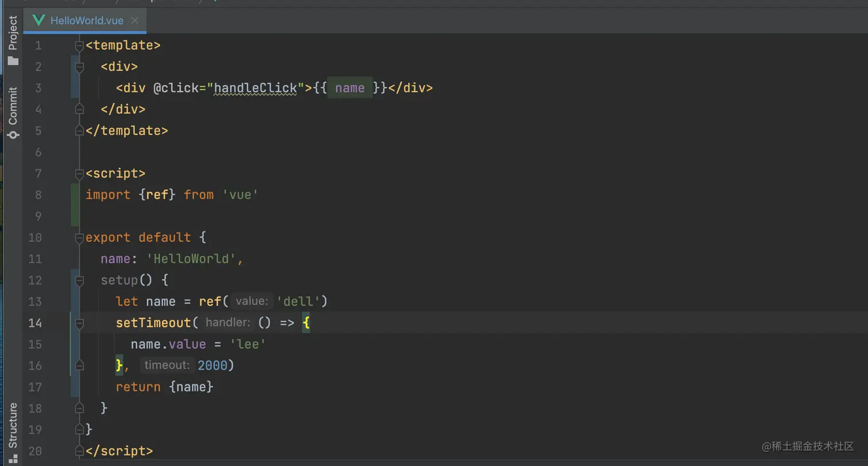868x466 pixels.
Task: Click the timeout: inlay hint
Action: tap(167, 365)
